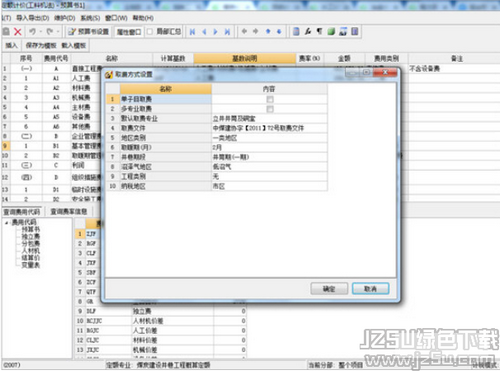Click the blue move up arrow icon
500x371 pixels.
tap(268, 31)
